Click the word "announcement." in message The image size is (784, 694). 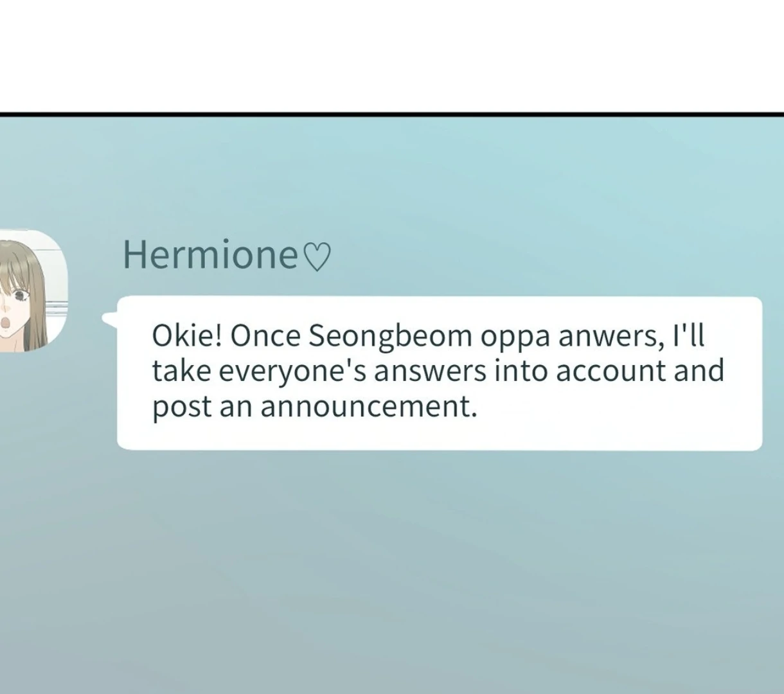[369, 406]
